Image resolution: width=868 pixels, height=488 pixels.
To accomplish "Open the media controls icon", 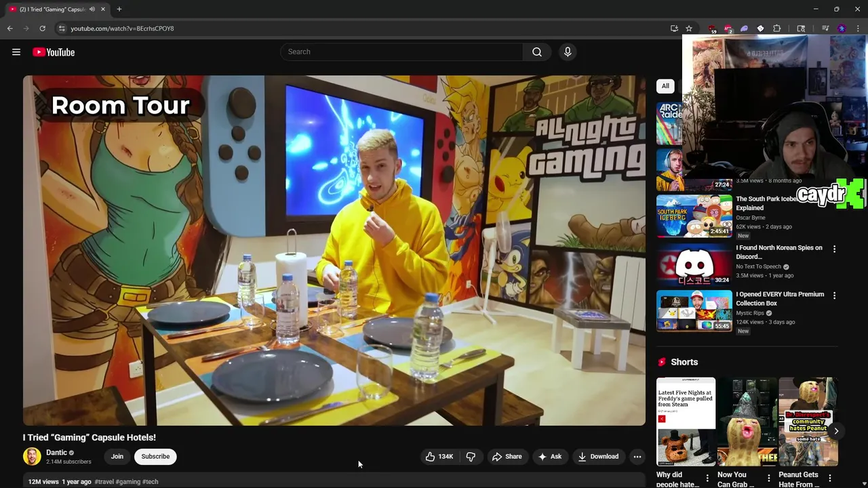I will (825, 28).
